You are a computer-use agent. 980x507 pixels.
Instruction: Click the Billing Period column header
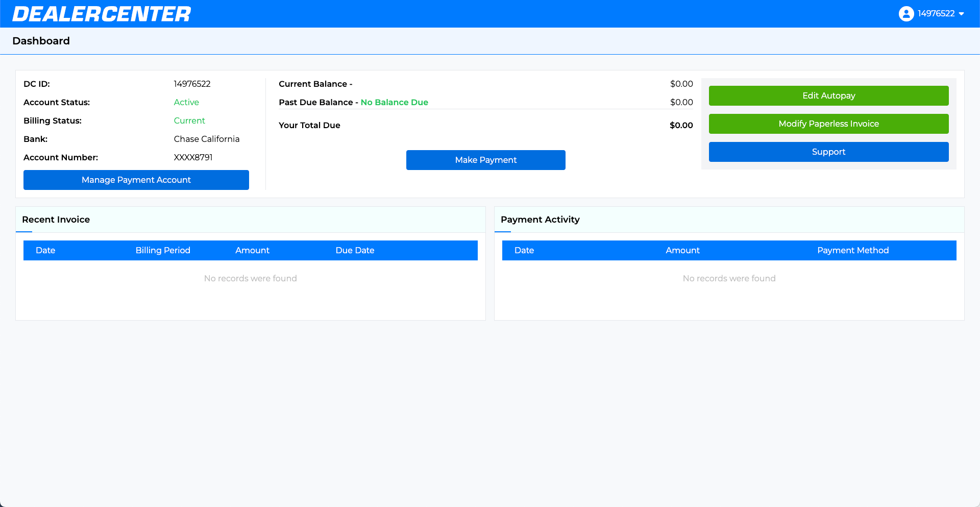[x=163, y=250]
